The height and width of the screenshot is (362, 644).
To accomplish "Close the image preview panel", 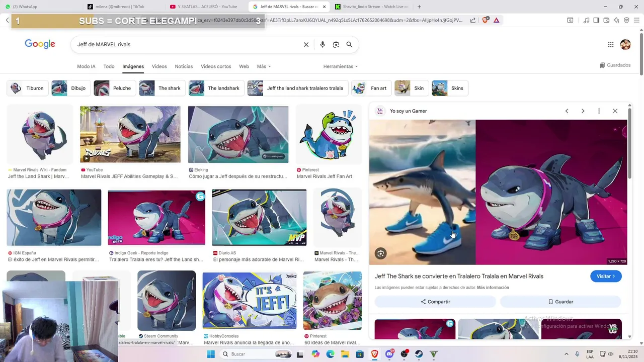I will (615, 111).
